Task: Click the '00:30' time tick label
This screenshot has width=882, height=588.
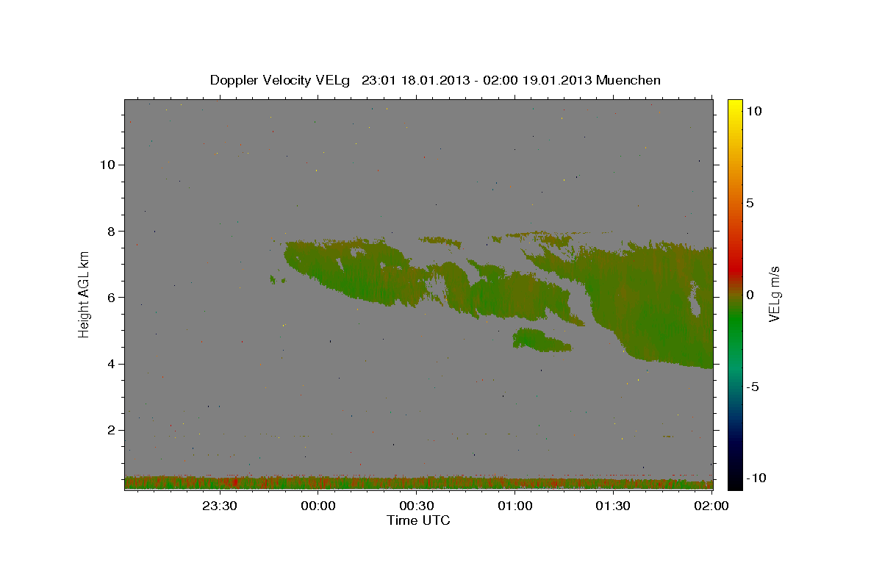Action: 416,506
